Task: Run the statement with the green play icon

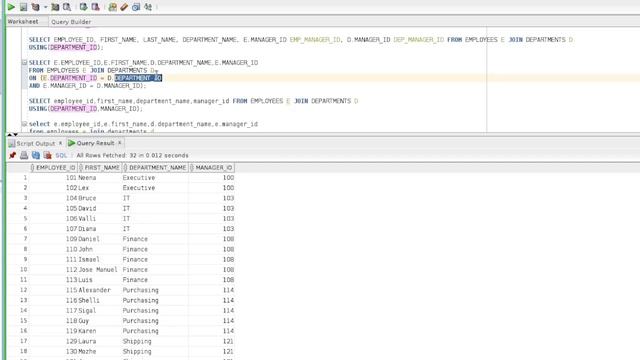Action: (11, 7)
